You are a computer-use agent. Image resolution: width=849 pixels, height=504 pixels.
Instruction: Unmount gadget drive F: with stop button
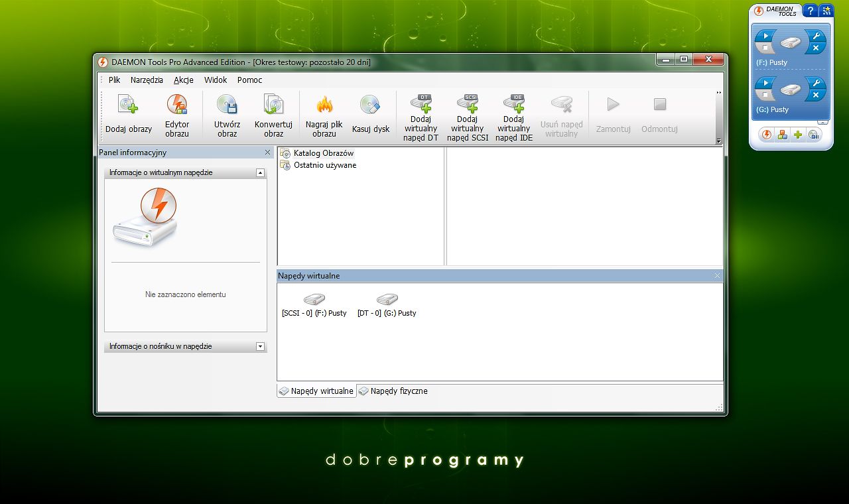click(x=765, y=48)
